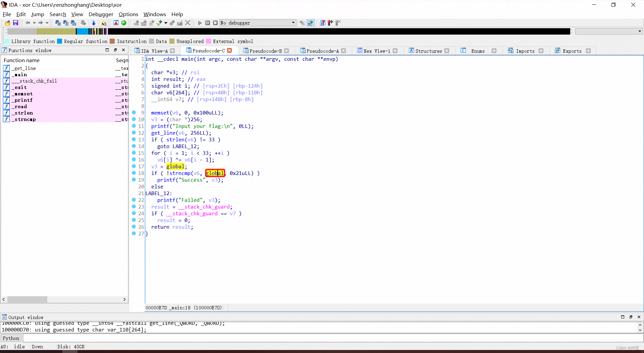Image resolution: width=644 pixels, height=353 pixels.
Task: Jump to next error with red warning icon
Action: click(x=116, y=23)
